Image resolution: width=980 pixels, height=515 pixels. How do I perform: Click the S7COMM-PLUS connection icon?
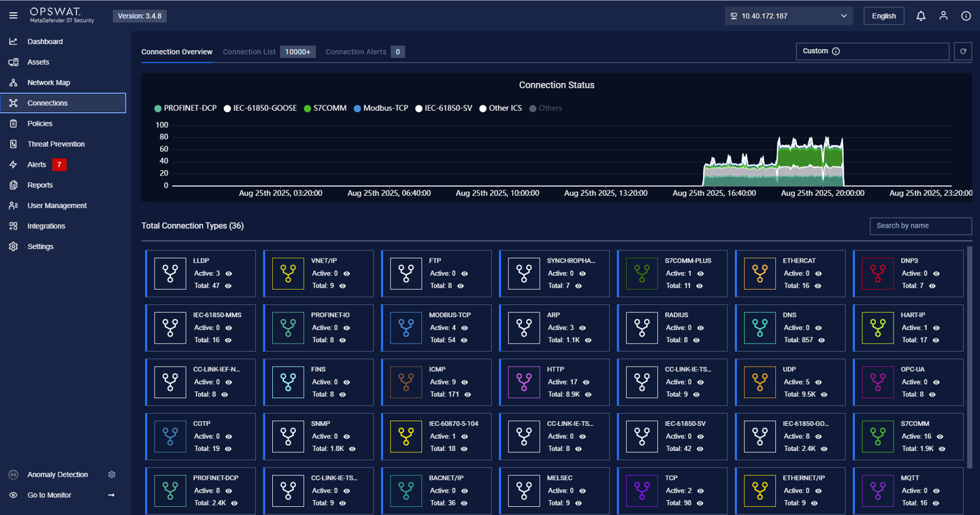[x=642, y=273]
